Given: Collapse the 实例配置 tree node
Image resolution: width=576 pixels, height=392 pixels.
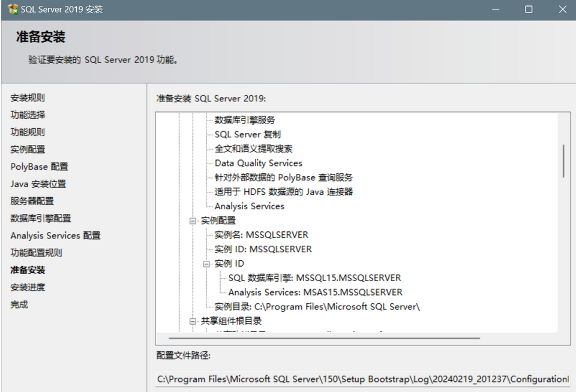Looking at the screenshot, I should (193, 221).
